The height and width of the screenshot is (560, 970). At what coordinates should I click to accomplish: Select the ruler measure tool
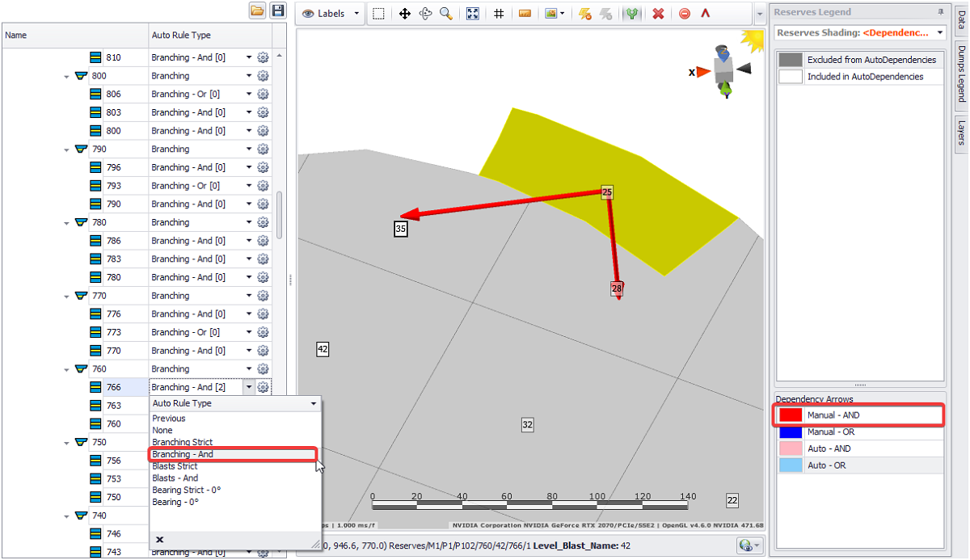525,14
